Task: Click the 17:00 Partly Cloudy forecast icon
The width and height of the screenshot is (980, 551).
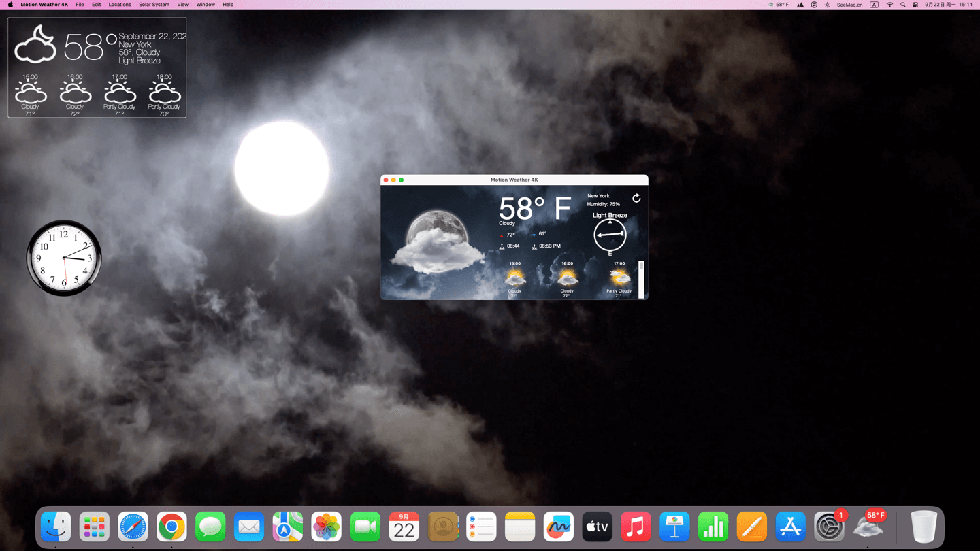Action: (619, 278)
